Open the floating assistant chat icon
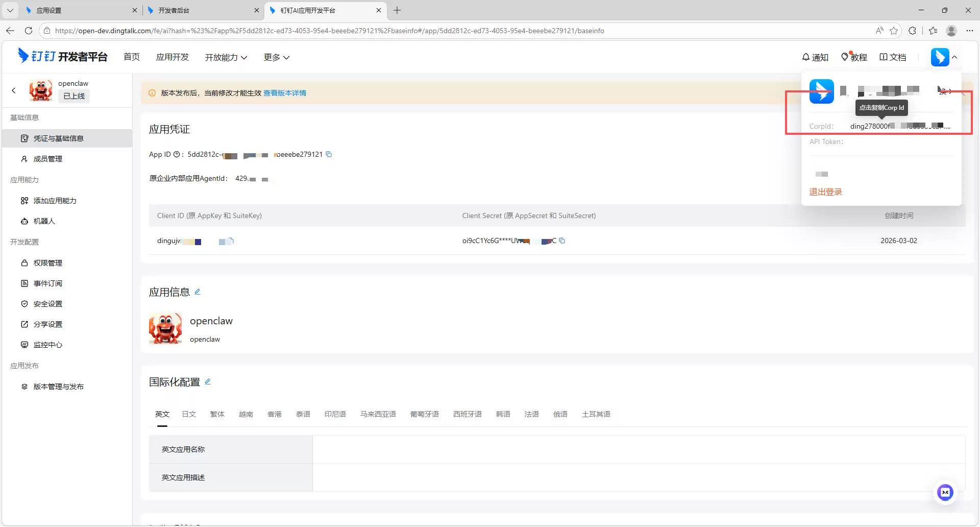The height and width of the screenshot is (527, 980). tap(945, 492)
